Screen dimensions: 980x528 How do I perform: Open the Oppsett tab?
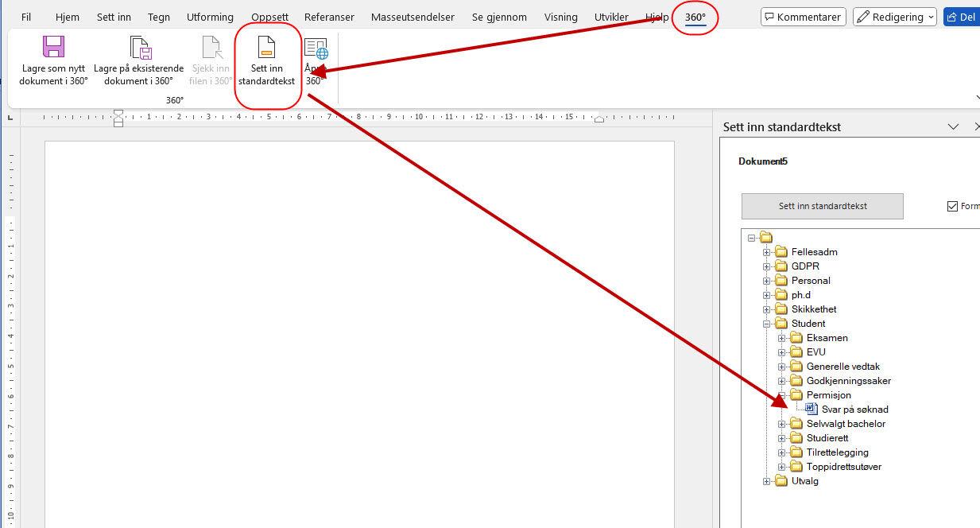269,17
